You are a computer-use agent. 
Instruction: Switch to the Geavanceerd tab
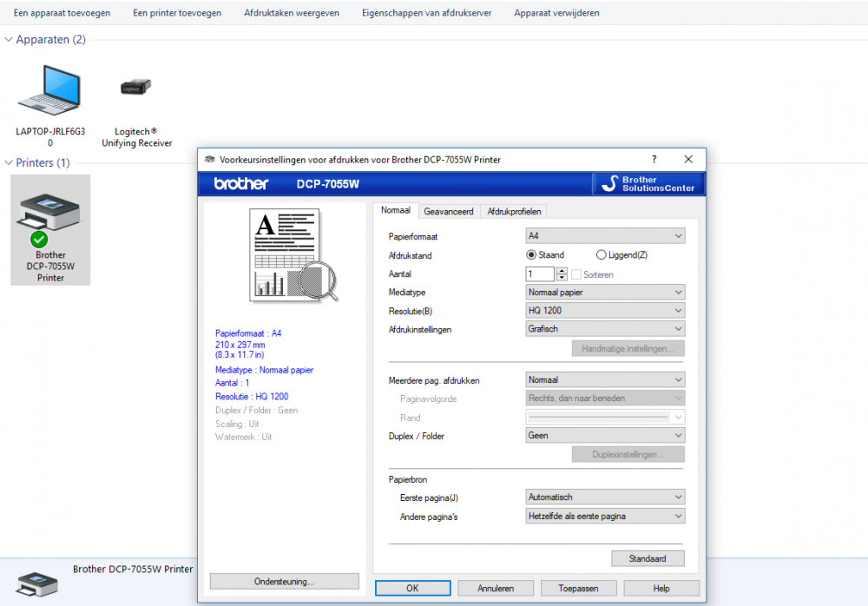448,211
